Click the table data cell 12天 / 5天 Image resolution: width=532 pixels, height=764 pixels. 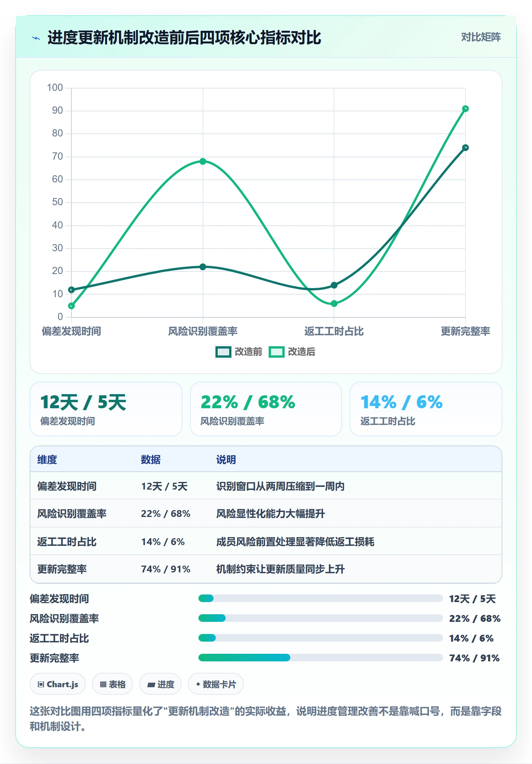164,486
